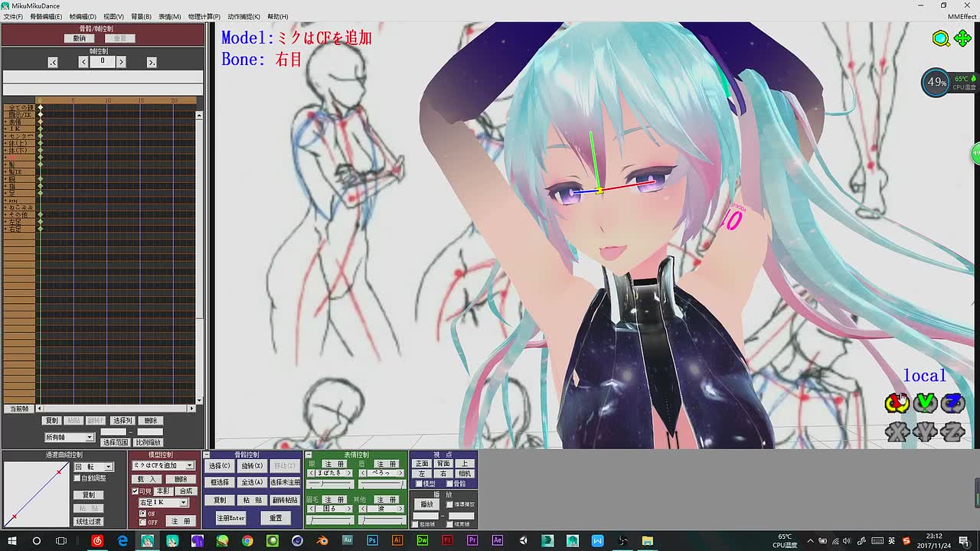The height and width of the screenshot is (551, 980).
Task: Open the 回転 curve type dropdown
Action: (x=93, y=467)
